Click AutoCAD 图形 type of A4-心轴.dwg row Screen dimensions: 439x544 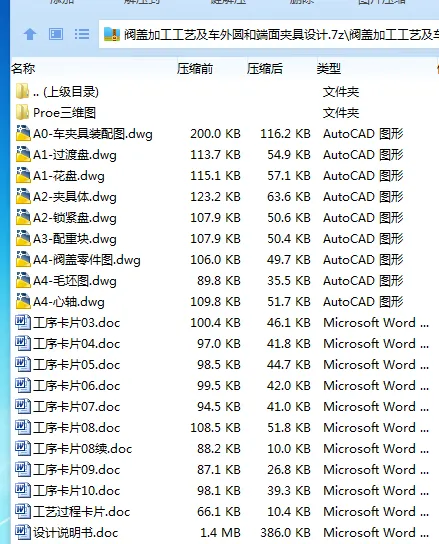pyautogui.click(x=363, y=302)
